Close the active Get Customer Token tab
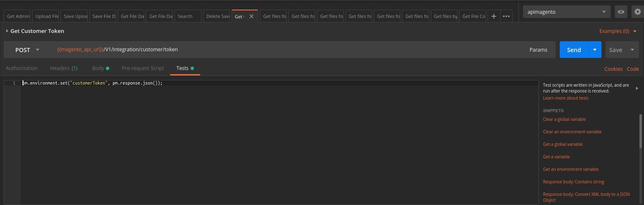The width and height of the screenshot is (644, 205). pos(251,16)
